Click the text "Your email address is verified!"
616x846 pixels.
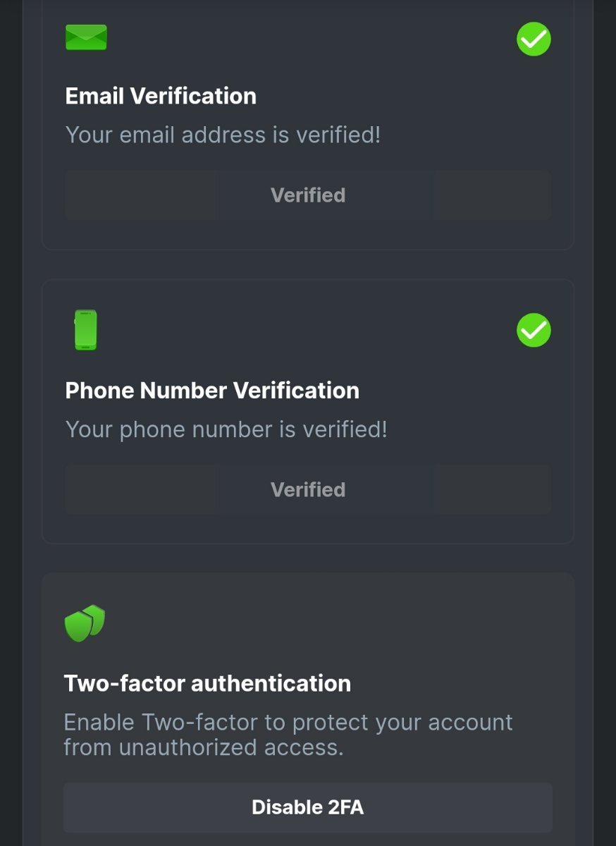(x=223, y=135)
